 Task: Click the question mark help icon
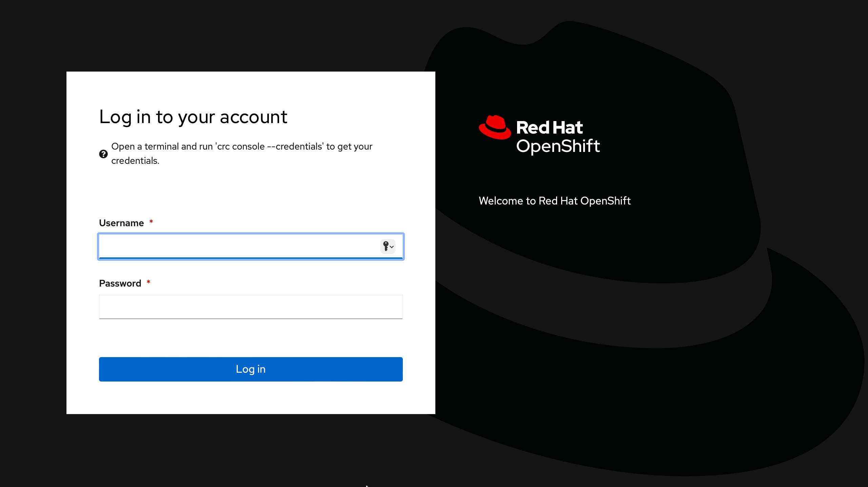click(x=103, y=154)
